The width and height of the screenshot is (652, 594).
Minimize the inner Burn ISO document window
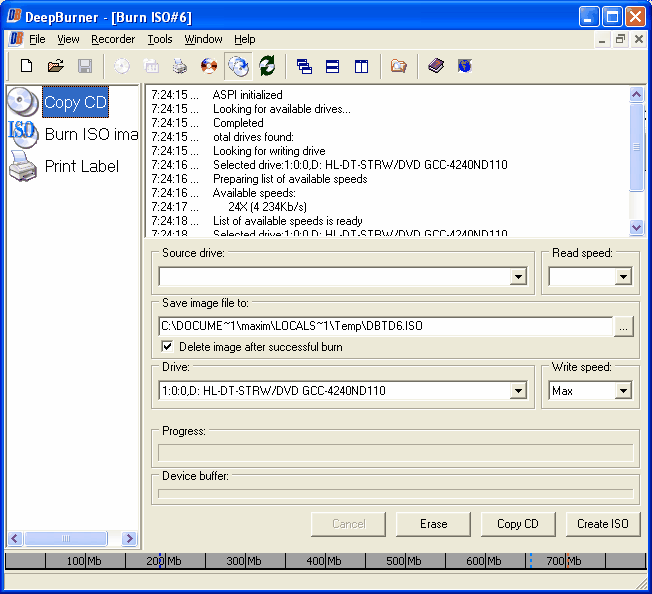click(x=602, y=39)
